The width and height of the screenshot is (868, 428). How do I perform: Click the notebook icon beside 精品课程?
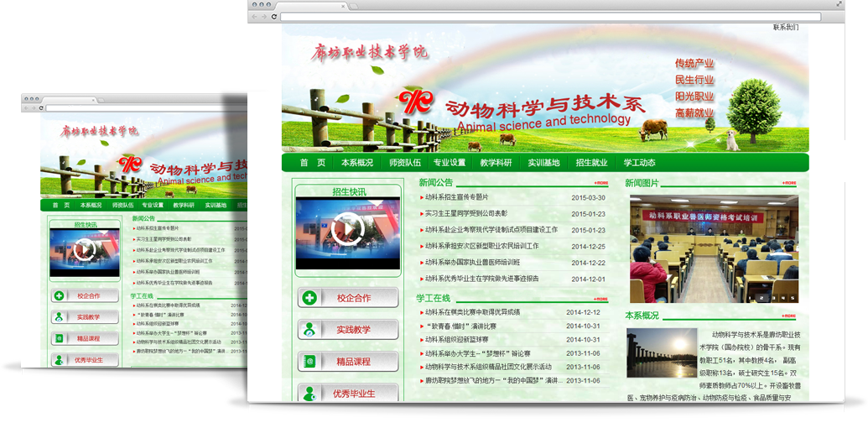pyautogui.click(x=309, y=362)
